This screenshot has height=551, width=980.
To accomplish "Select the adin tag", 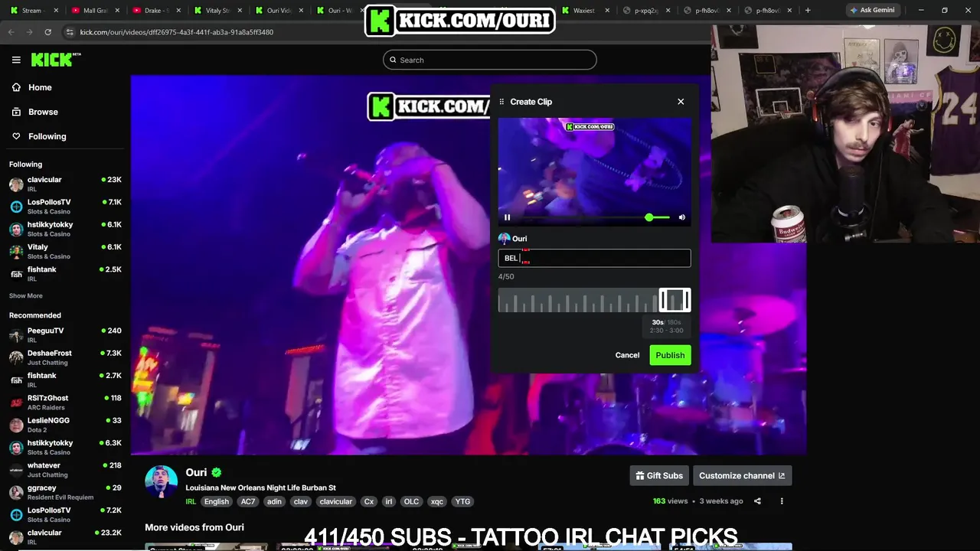I will point(274,502).
